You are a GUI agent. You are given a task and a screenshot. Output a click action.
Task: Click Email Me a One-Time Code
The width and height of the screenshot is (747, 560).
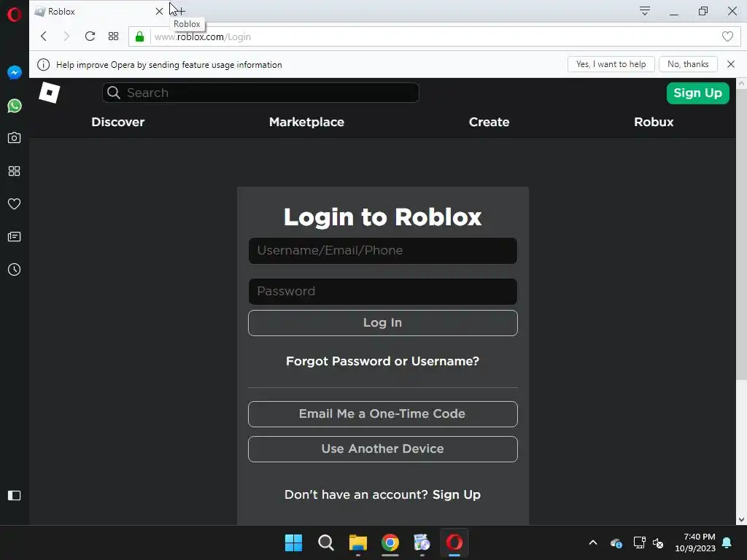click(382, 414)
